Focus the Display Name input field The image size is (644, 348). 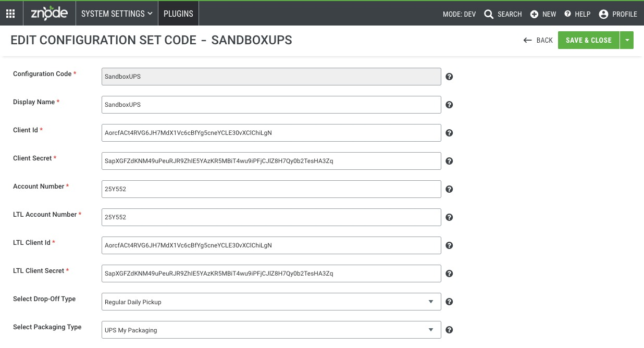click(271, 105)
